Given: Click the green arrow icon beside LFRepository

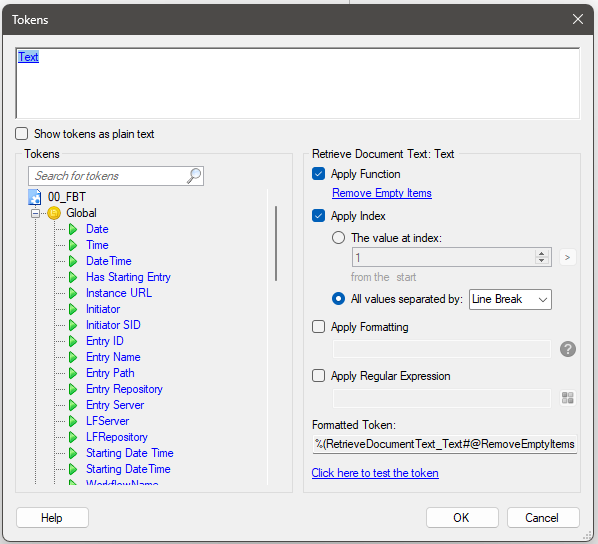Looking at the screenshot, I should tap(73, 438).
